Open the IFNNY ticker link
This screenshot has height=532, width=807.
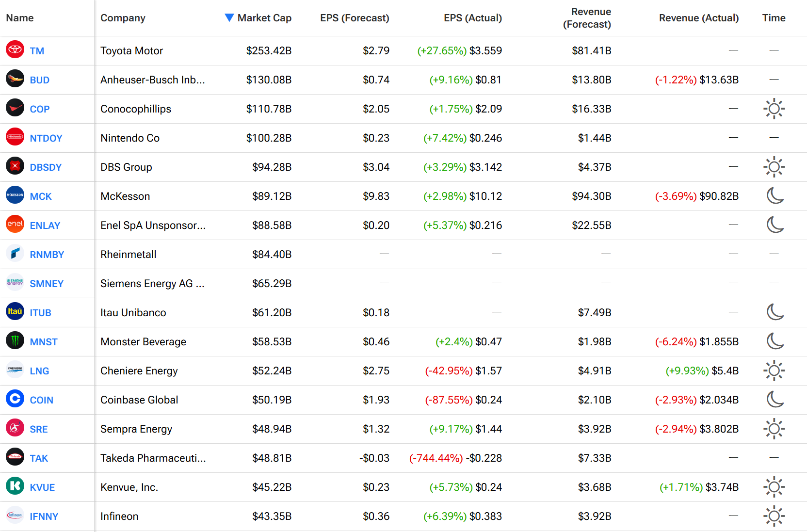pos(44,516)
